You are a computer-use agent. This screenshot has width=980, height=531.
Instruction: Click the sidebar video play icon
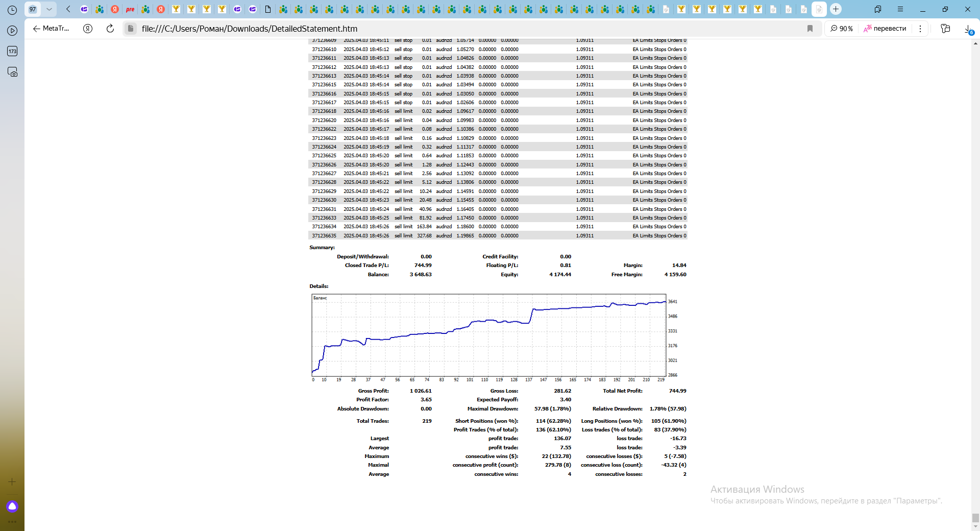(x=12, y=31)
